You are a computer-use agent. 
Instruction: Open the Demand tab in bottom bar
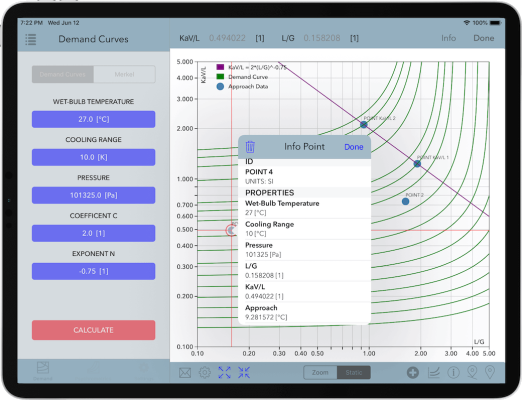[x=43, y=371]
